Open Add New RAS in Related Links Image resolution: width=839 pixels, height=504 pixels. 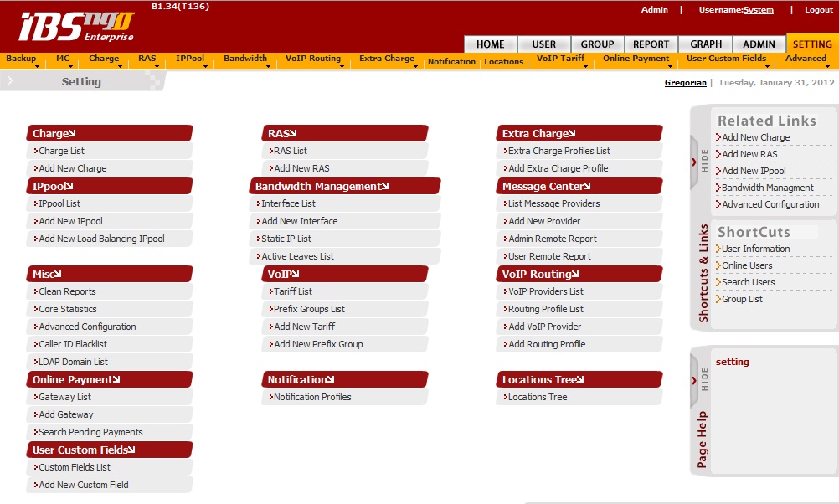click(749, 154)
